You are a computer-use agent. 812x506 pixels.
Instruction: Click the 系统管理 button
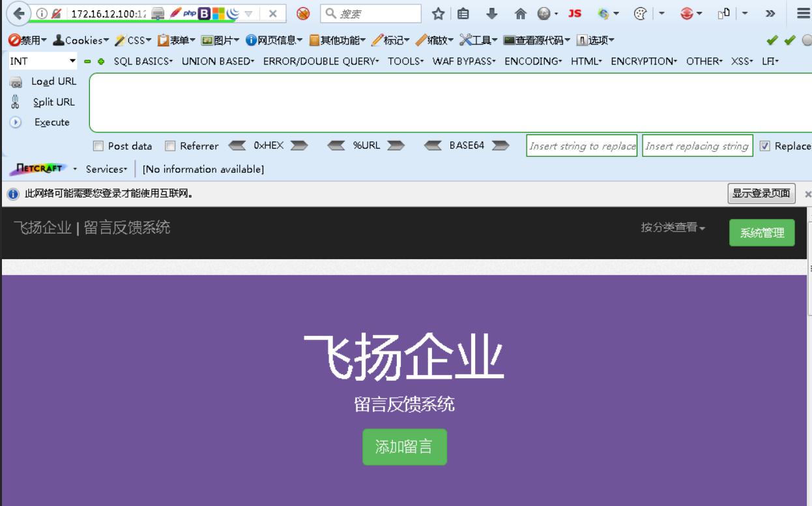pyautogui.click(x=762, y=233)
